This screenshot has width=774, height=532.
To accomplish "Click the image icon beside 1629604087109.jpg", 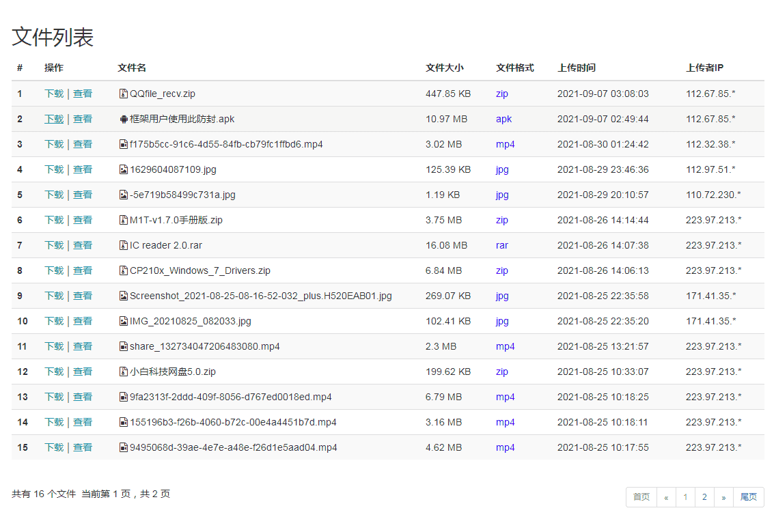I will point(124,169).
